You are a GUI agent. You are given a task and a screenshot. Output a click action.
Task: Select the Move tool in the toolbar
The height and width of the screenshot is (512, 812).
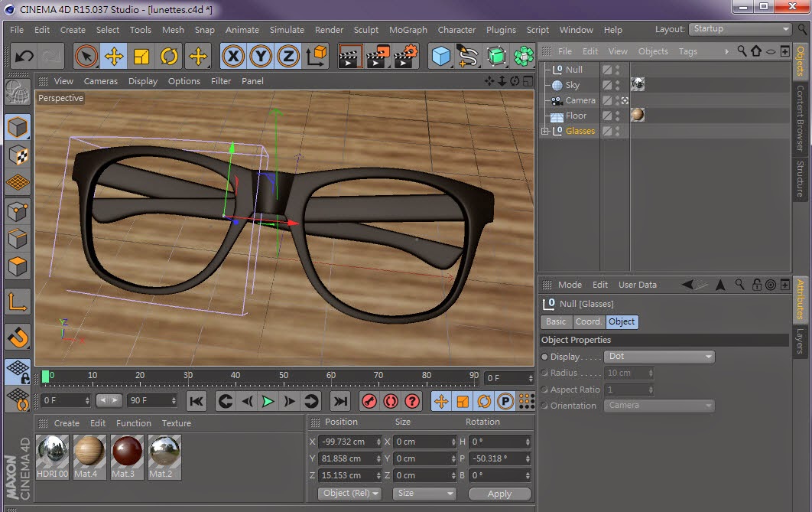click(113, 56)
